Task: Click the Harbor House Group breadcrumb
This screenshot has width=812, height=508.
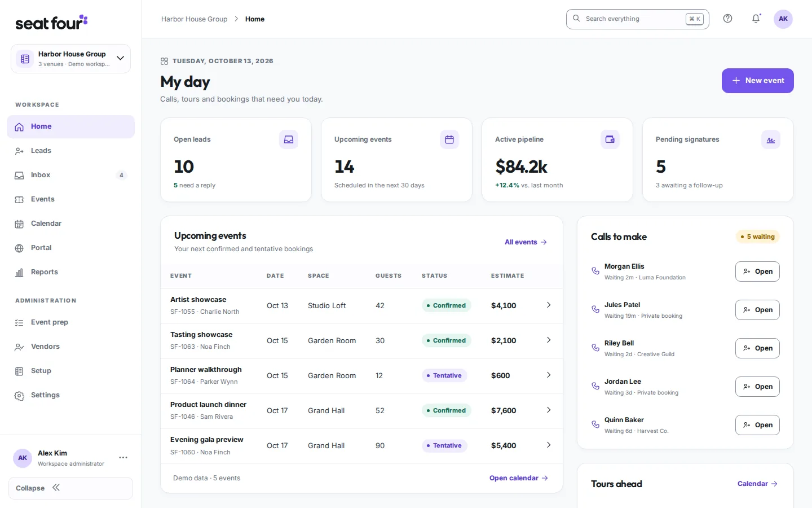Action: click(194, 19)
